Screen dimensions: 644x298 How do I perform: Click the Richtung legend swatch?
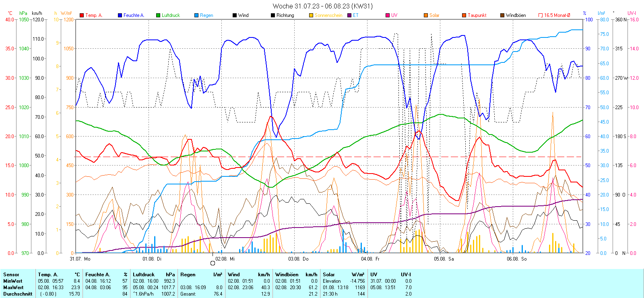pyautogui.click(x=273, y=15)
